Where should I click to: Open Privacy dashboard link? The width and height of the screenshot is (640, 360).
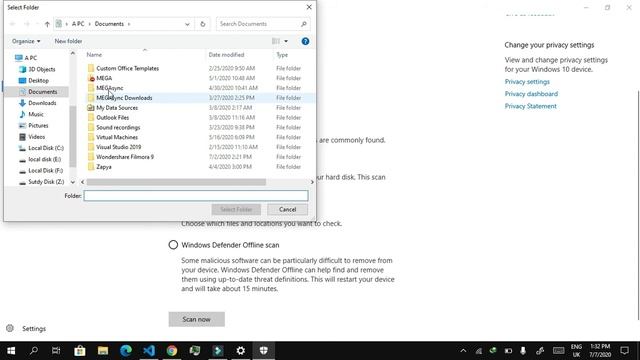(x=531, y=94)
